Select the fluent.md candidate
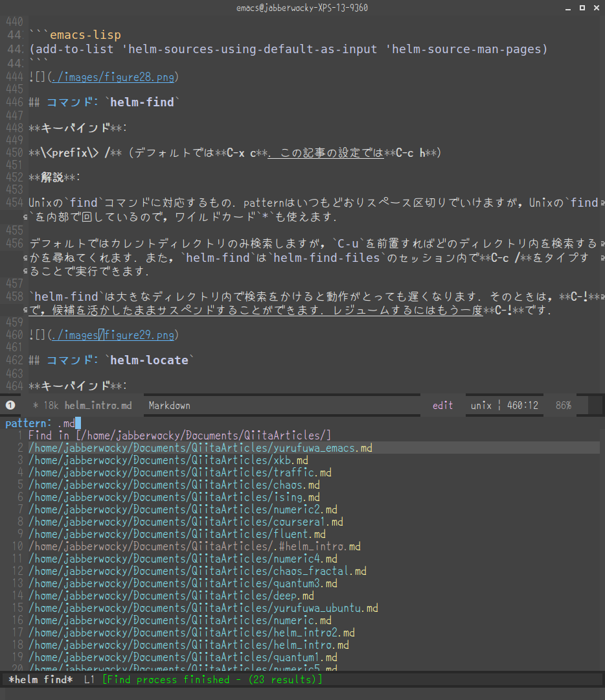 (177, 534)
